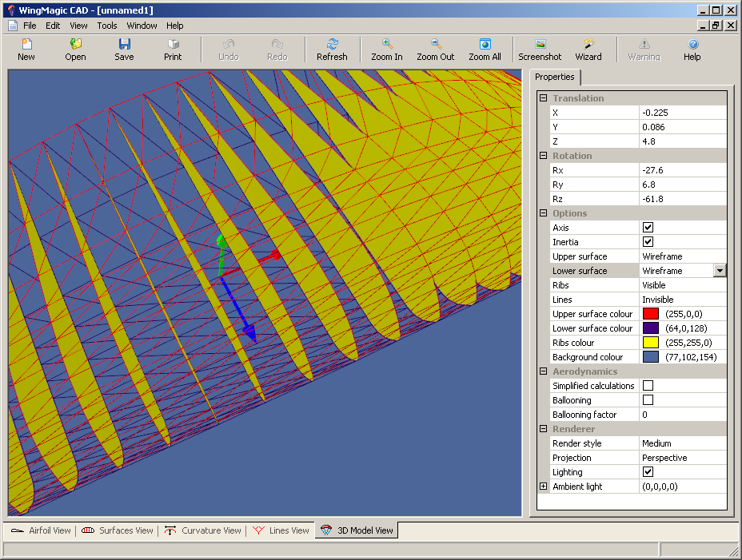Open Help from the toolbar

692,44
